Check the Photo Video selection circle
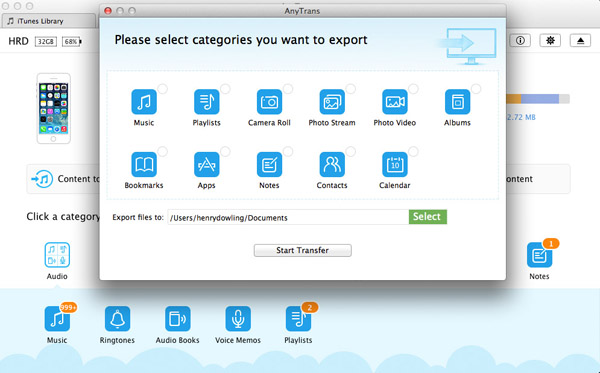Viewport: 600px width, 373px height. [413, 89]
